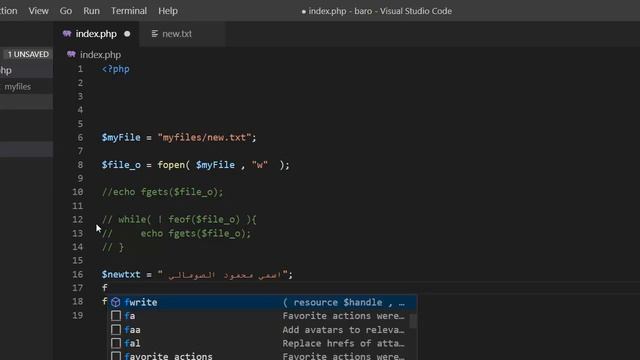Click the "w" mode string on line 8

[x=260, y=165]
